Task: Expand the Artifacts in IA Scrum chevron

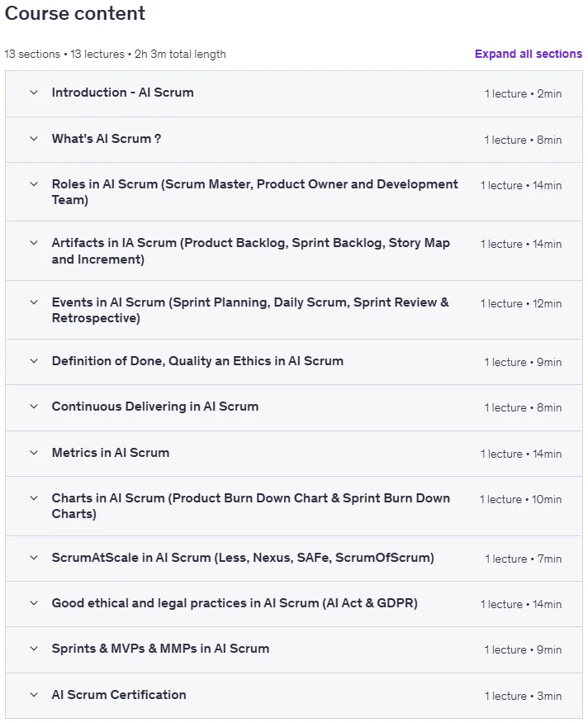Action: pyautogui.click(x=34, y=243)
